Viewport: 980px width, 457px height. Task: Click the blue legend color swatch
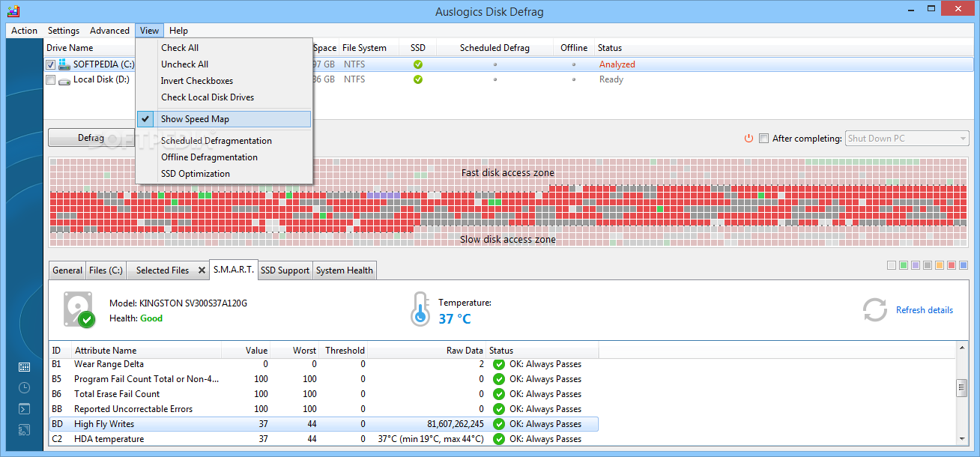[964, 265]
